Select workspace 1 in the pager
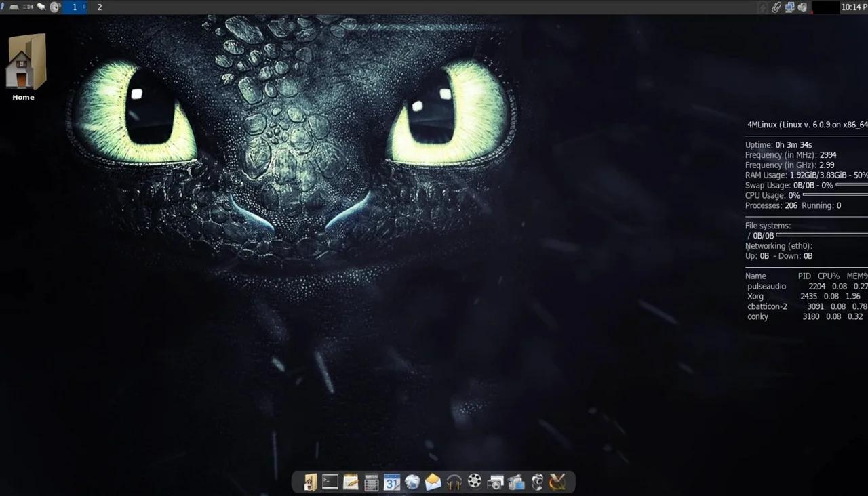 pos(75,7)
